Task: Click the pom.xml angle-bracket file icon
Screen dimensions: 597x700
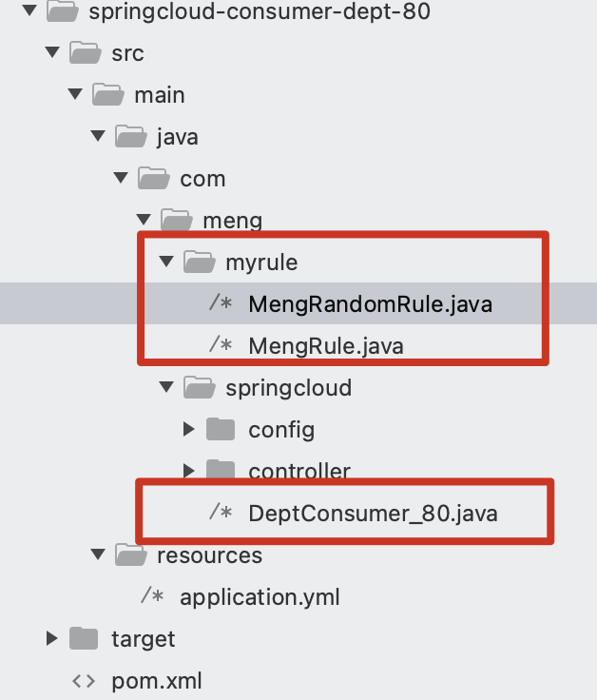Action: [84, 681]
